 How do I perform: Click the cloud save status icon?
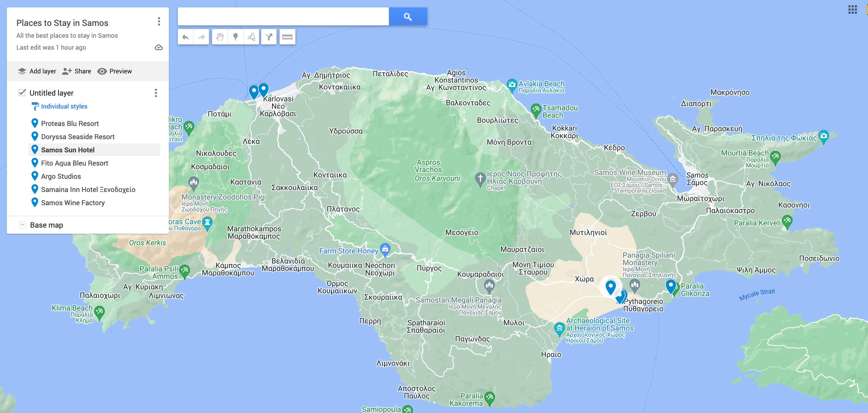[x=158, y=47]
